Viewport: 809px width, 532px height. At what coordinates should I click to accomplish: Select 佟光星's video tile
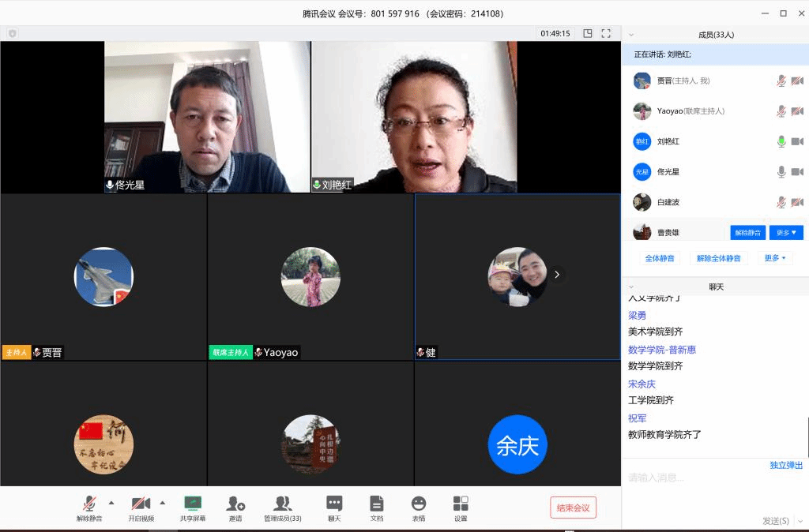point(207,117)
